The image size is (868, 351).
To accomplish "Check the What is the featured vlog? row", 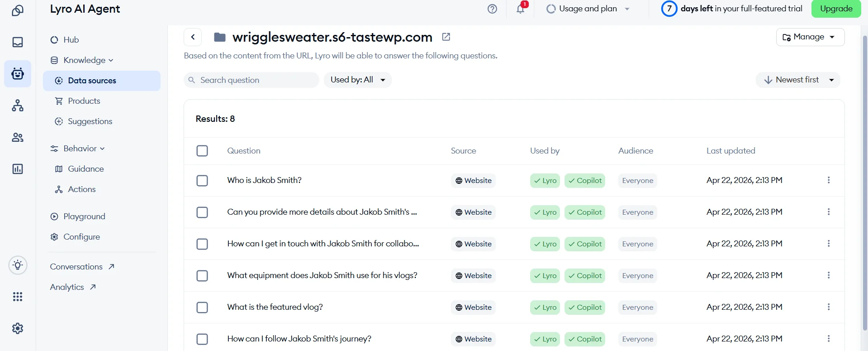I will (x=202, y=308).
